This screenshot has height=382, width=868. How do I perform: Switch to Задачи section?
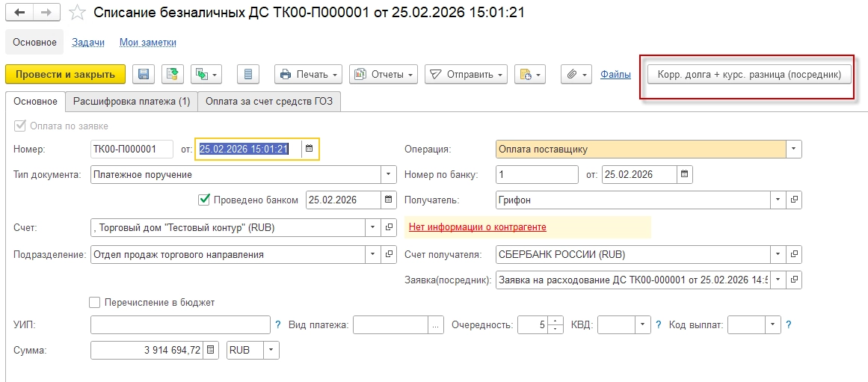point(88,42)
